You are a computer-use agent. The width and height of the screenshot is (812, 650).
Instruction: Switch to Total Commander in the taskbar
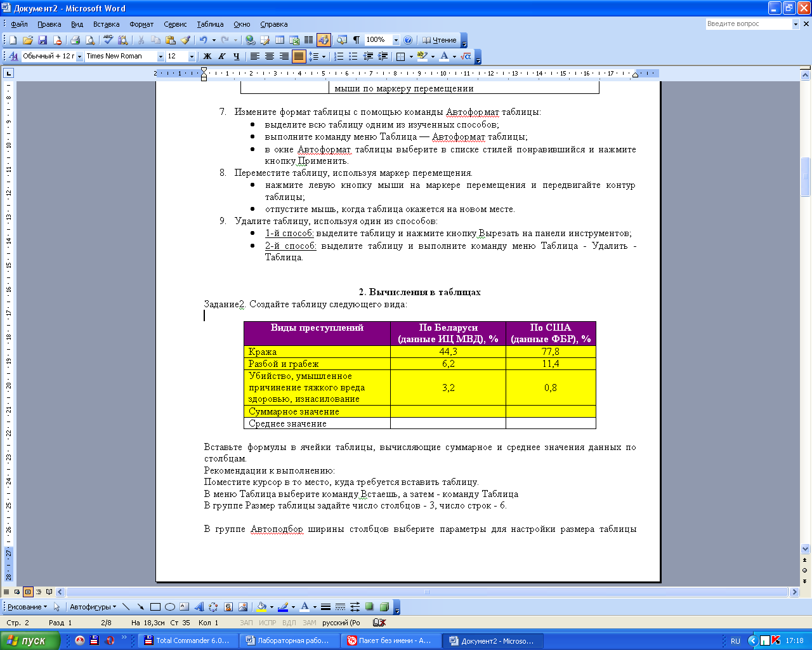tap(188, 640)
